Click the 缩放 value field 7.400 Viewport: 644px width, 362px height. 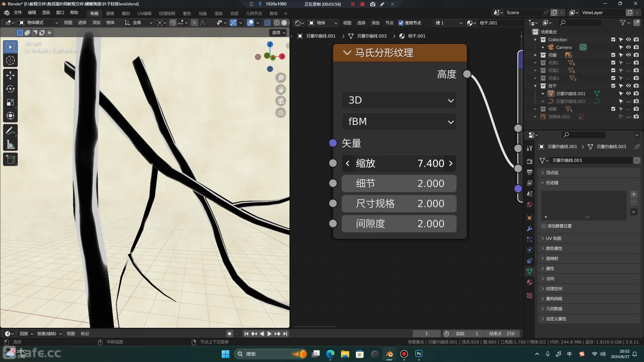click(x=399, y=163)
